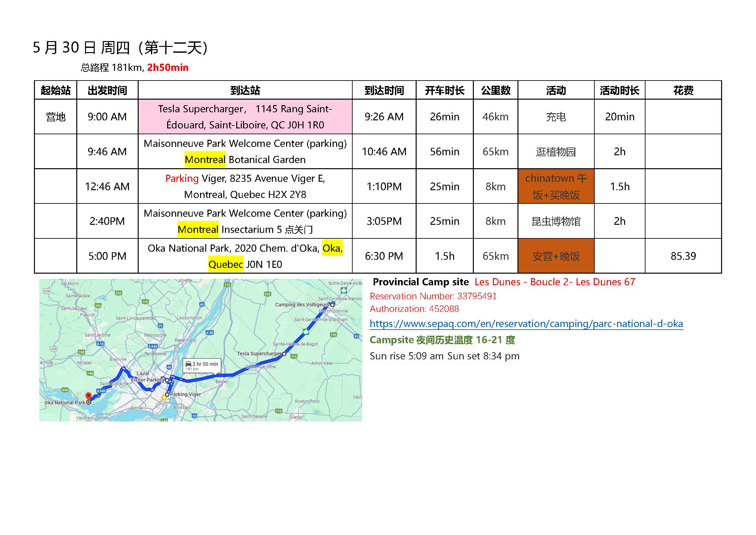This screenshot has width=756, height=535.
Task: Click the Trans-Canada maple leaf highway shield on route
Action: tap(306, 332)
